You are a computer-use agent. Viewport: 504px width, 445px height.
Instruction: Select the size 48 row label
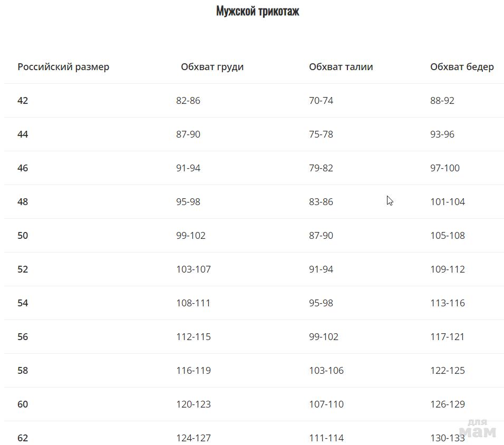[23, 202]
